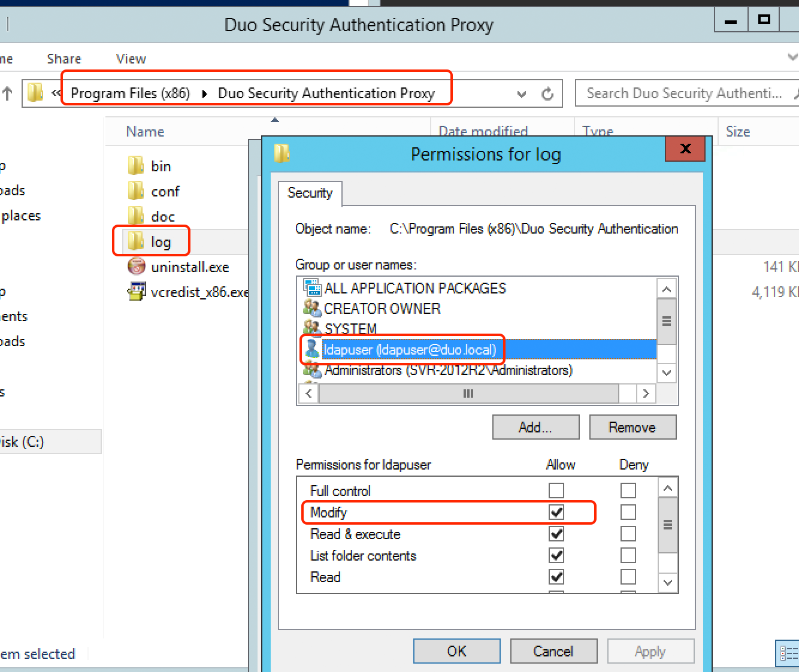Open the View ribbon tab
Viewport: 799px width, 672px height.
[x=131, y=59]
